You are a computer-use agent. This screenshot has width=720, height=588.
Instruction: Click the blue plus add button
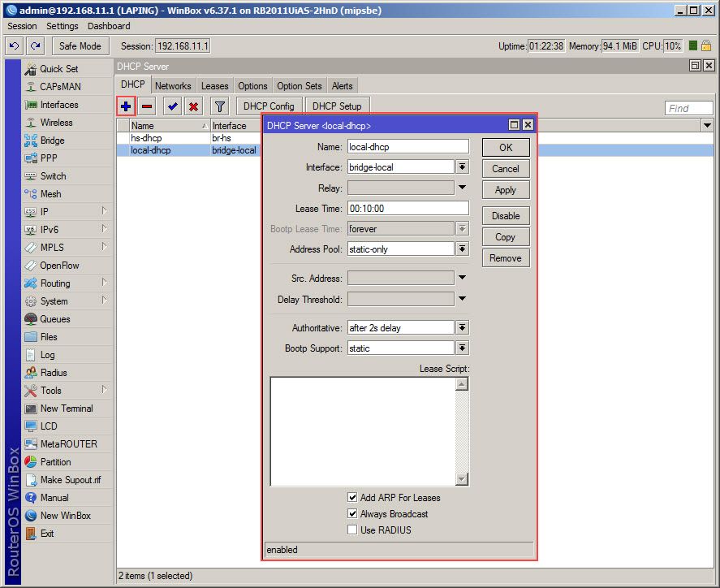tap(126, 106)
